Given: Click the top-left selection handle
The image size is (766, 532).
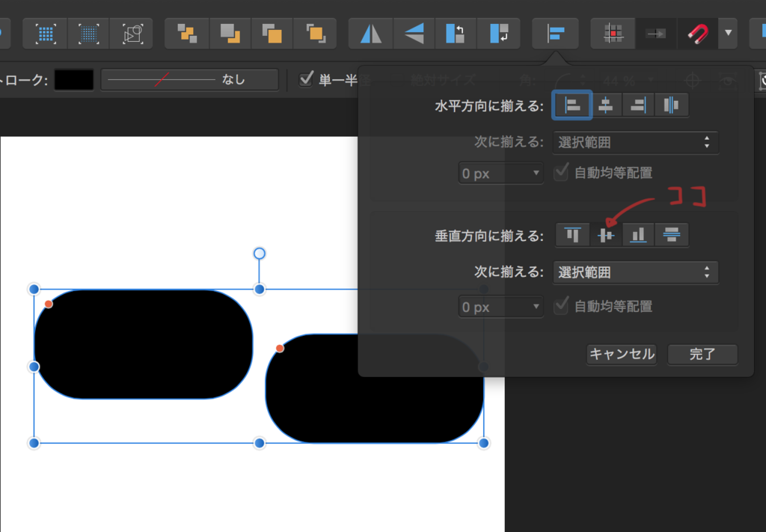Looking at the screenshot, I should tap(34, 290).
